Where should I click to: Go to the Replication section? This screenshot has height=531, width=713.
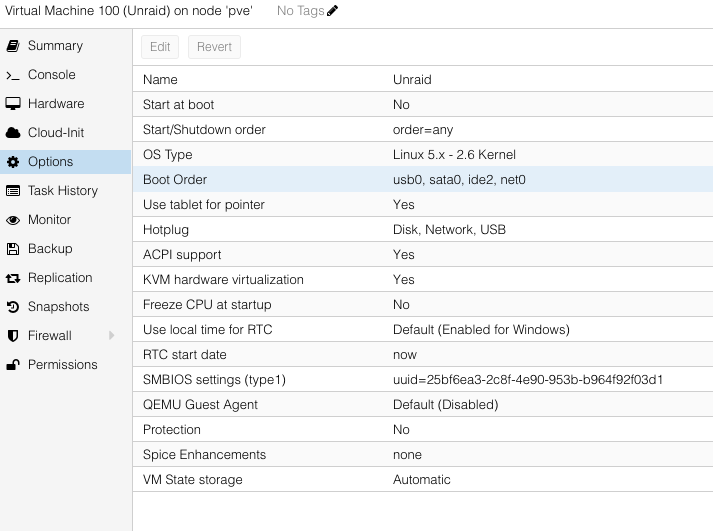tap(65, 278)
